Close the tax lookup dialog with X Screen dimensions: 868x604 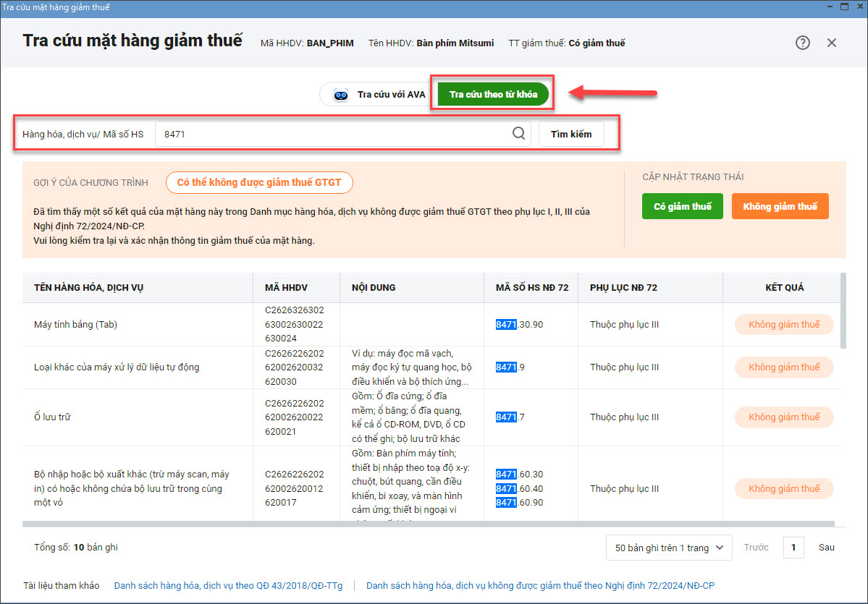832,43
